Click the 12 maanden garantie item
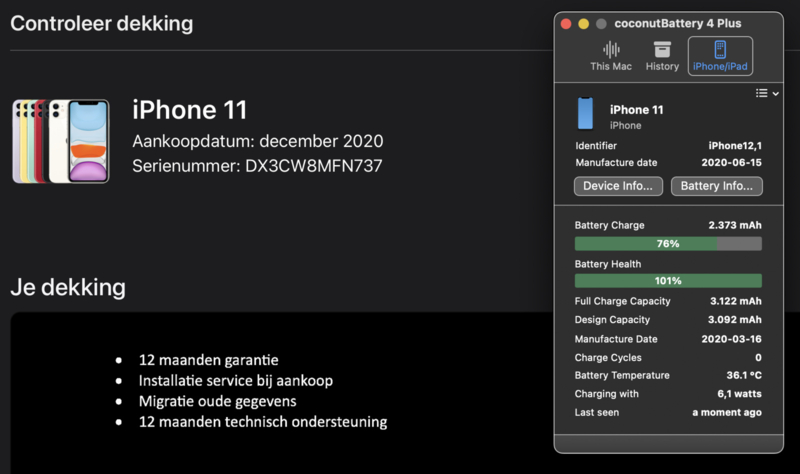This screenshot has width=800, height=474. pos(209,360)
